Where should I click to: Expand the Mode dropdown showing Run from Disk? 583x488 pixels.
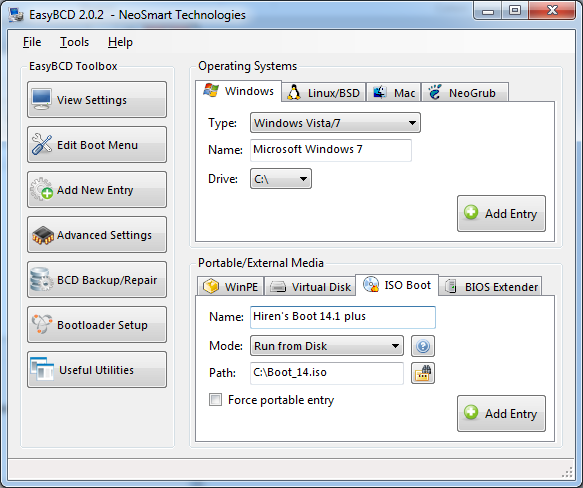click(327, 346)
